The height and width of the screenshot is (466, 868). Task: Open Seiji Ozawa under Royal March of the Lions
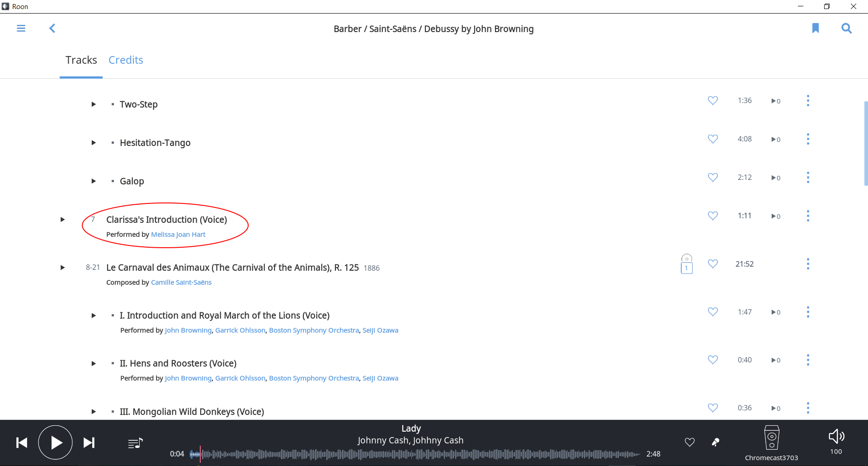click(x=380, y=330)
